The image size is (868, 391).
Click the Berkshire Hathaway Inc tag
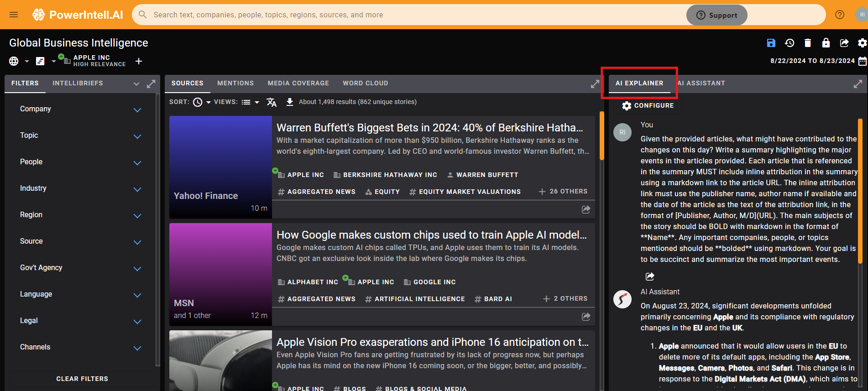[385, 175]
